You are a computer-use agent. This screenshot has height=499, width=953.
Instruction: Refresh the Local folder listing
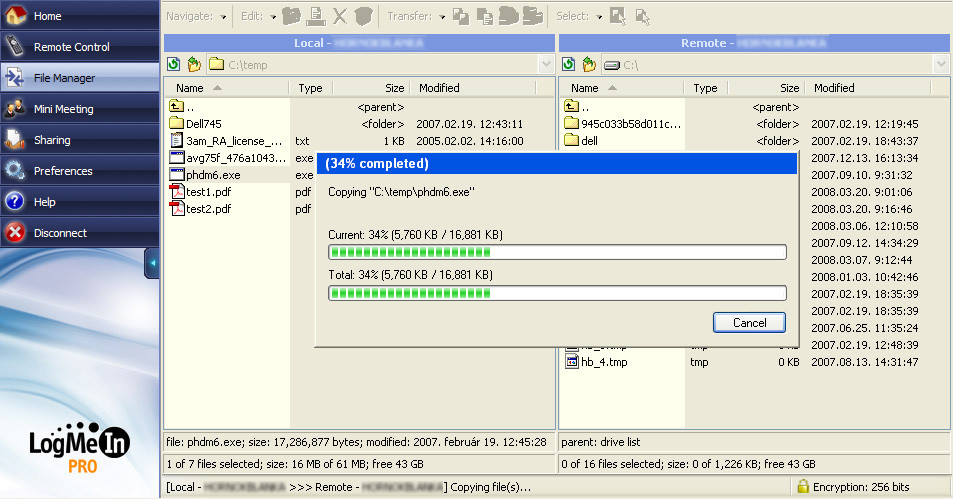pos(174,64)
